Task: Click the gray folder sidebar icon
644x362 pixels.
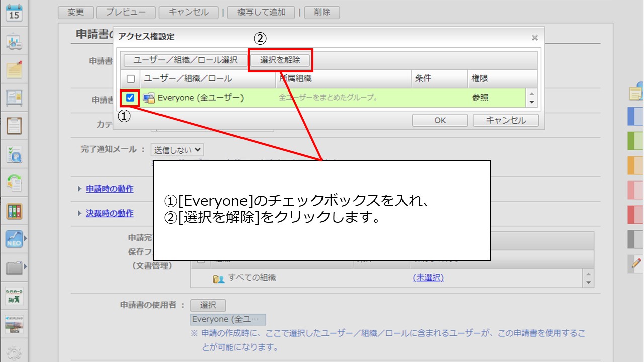Action: (x=14, y=267)
